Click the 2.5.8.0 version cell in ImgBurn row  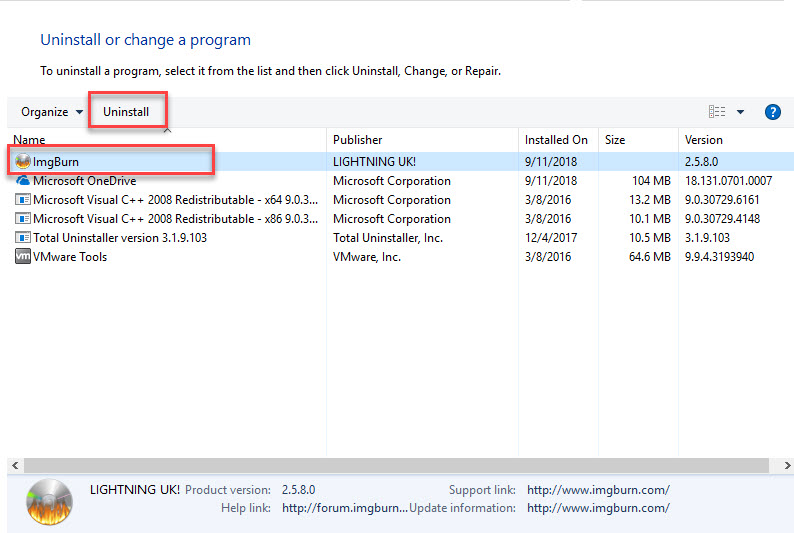701,162
